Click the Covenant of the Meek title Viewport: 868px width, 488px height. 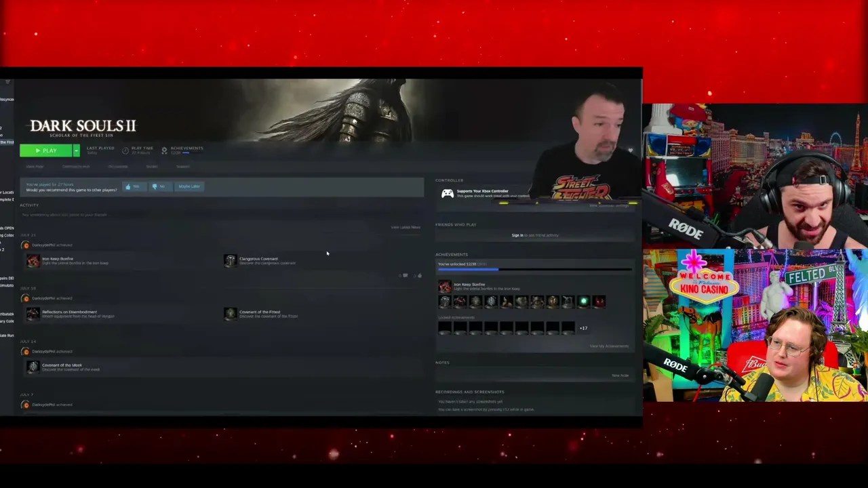click(62, 365)
